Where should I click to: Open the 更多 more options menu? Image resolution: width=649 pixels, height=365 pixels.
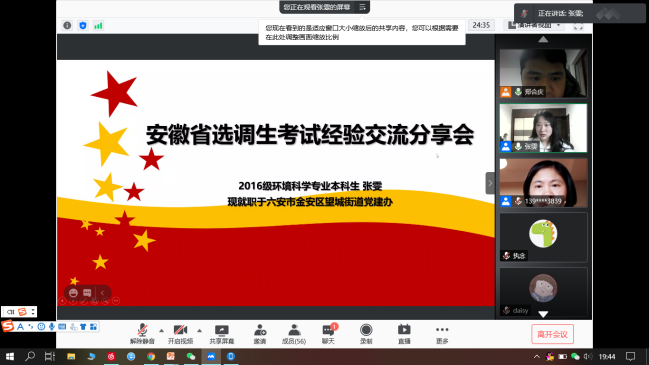(442, 334)
